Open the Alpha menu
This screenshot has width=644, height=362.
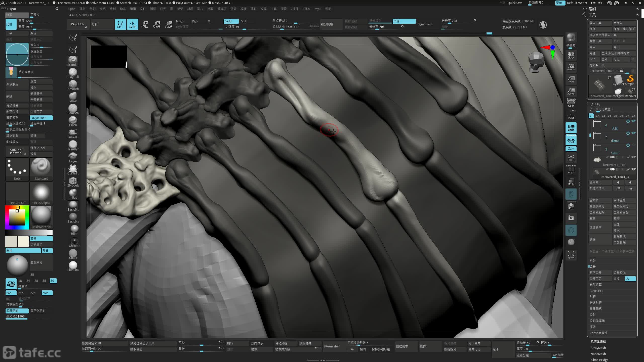pos(71,9)
